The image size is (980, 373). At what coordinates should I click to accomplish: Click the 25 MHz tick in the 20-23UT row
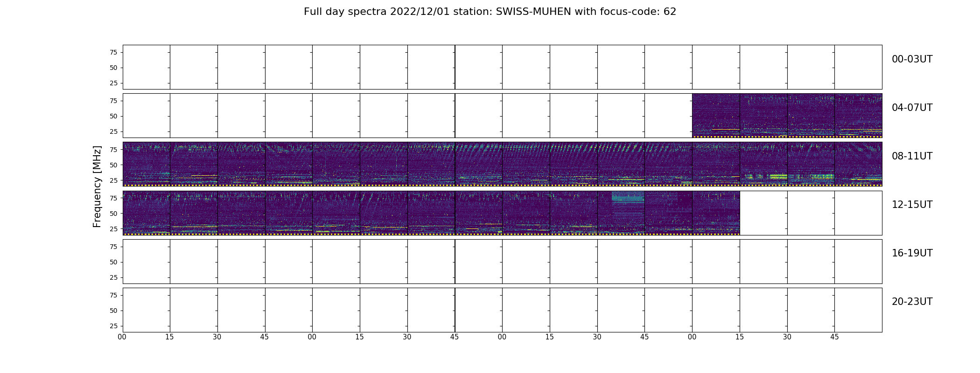coord(113,326)
